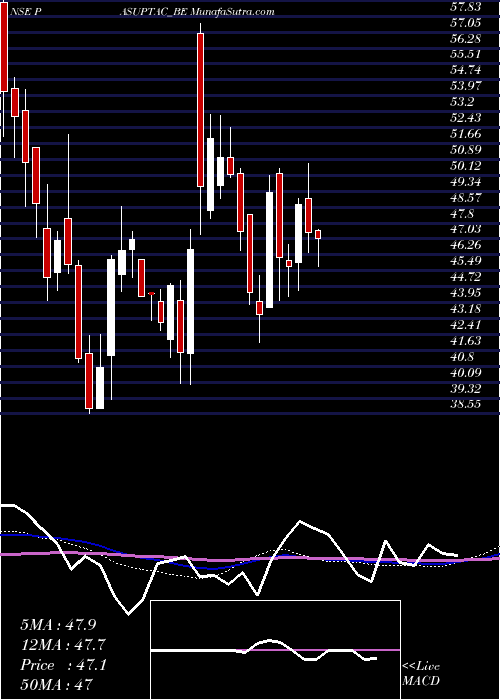Click the 45.49 price axis label

tap(467, 261)
